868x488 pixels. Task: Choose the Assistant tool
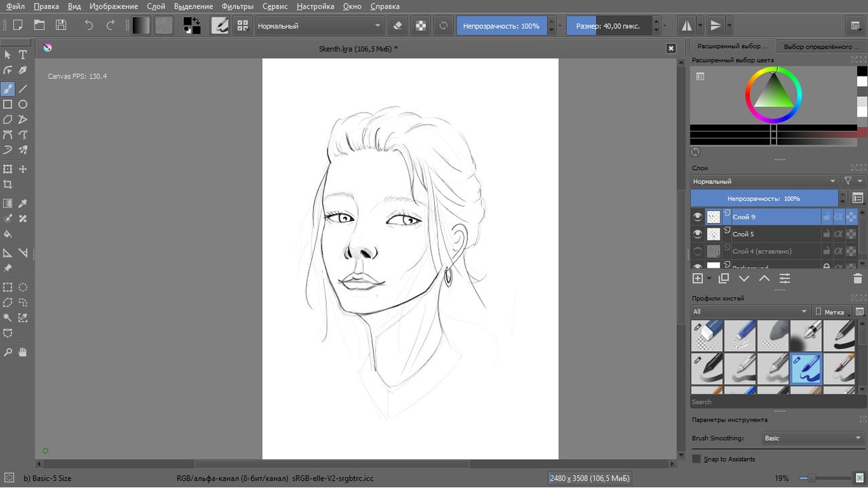pos(7,253)
